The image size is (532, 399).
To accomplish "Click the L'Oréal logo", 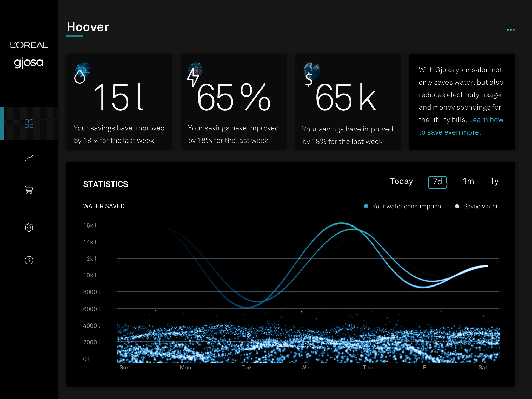I will click(x=29, y=45).
